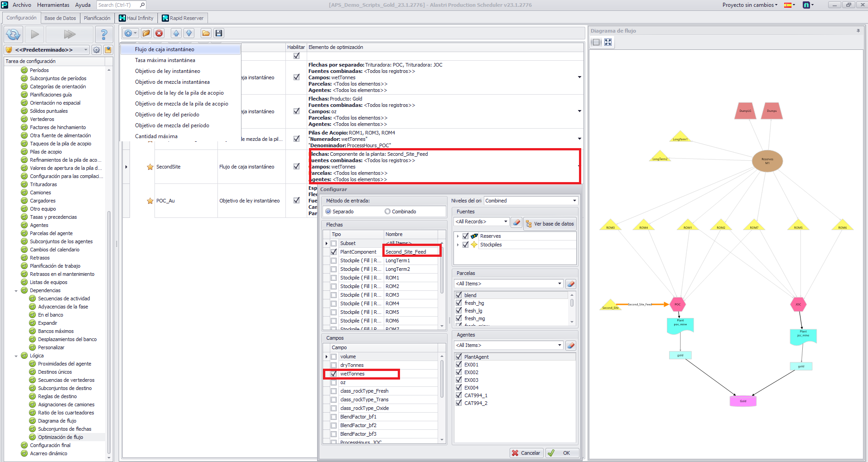
Task: Click fit-to-screen icon in Diagrama de flujo
Action: point(608,42)
